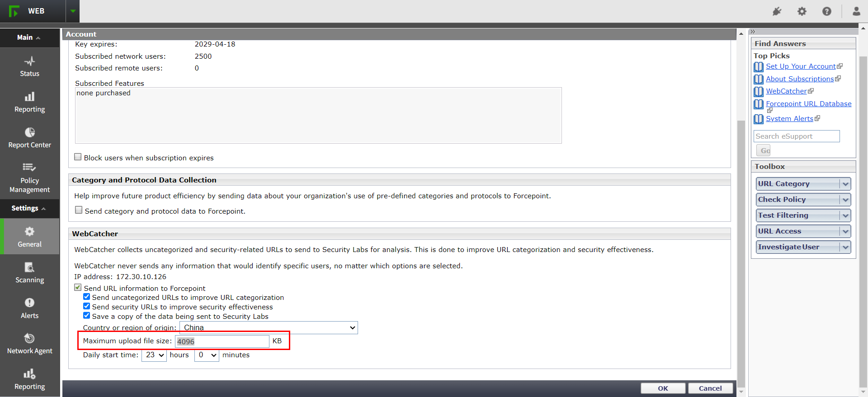Uncheck Send security URLs option

86,306
